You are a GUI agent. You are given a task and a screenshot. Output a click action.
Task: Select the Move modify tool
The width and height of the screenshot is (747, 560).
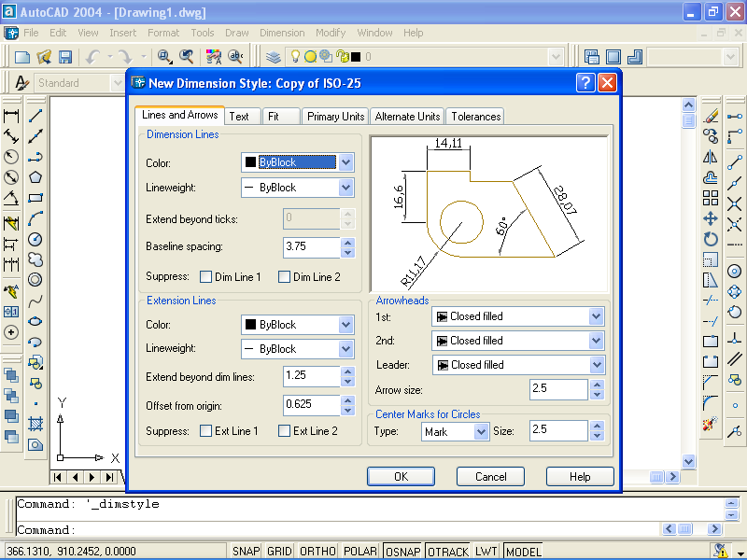coord(711,218)
